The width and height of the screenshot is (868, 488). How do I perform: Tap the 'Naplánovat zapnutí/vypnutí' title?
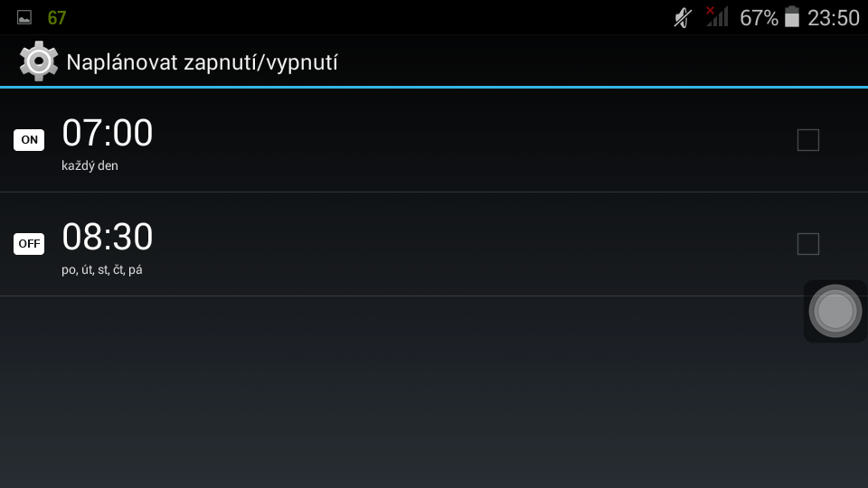tap(202, 62)
